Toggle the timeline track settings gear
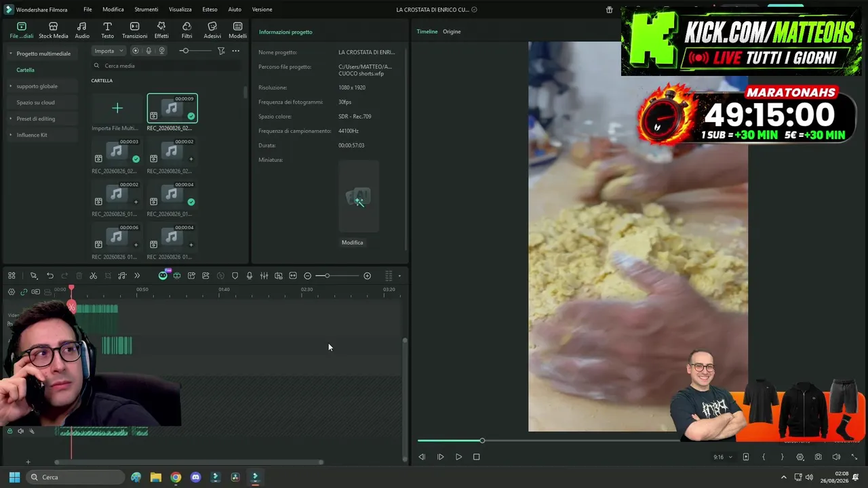Image resolution: width=868 pixels, height=488 pixels. [12, 292]
